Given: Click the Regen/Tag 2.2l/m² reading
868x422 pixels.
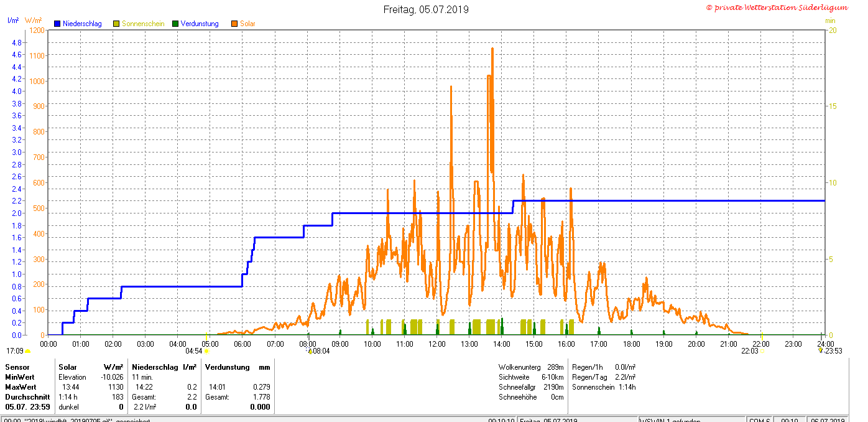Looking at the screenshot, I should coord(604,377).
